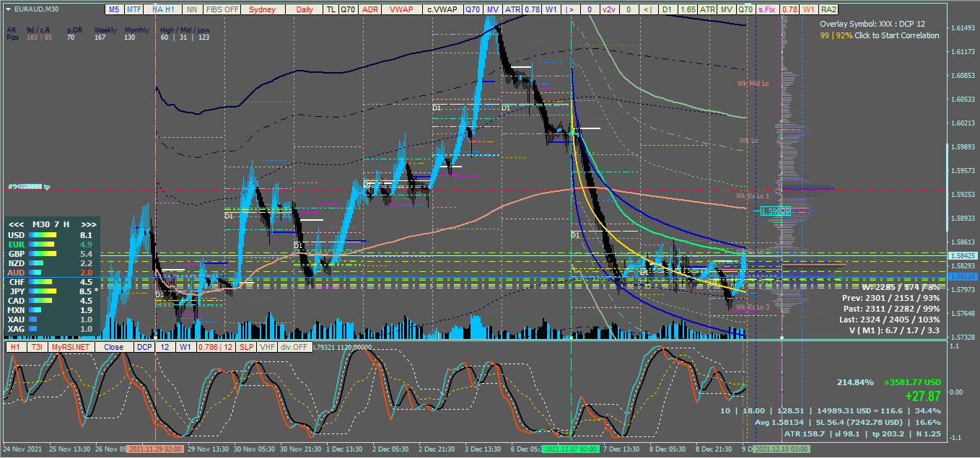Screen dimensions: 980x458
Task: Click the blue MV button
Action: tap(492, 9)
